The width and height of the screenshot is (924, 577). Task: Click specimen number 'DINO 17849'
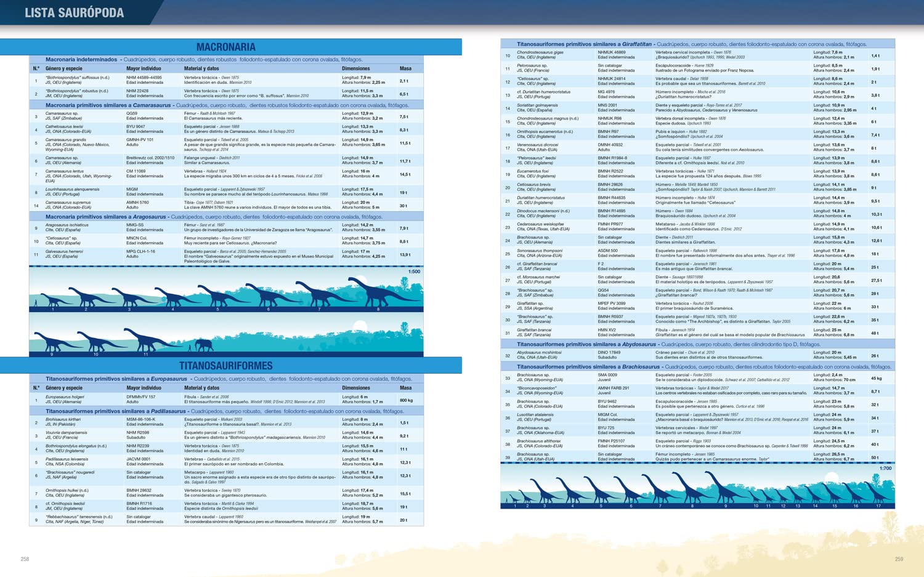[609, 353]
